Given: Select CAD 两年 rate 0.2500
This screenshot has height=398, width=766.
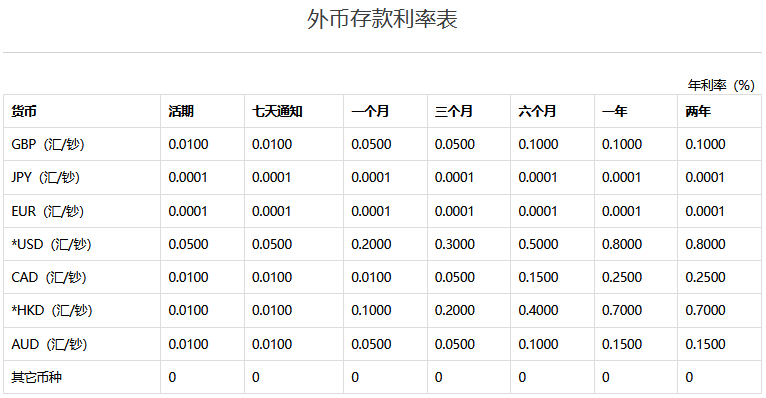Looking at the screenshot, I should [705, 277].
